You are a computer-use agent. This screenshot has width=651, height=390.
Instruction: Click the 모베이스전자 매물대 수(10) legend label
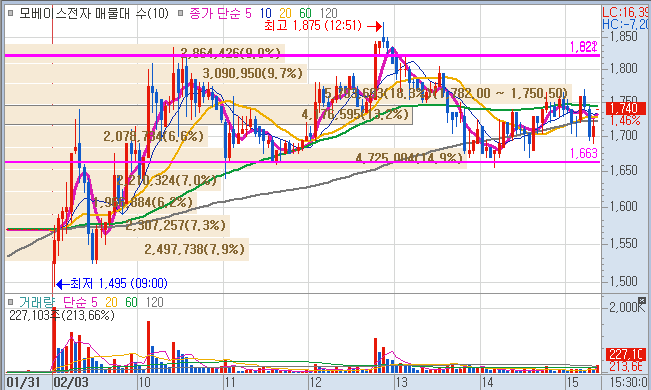94,13
